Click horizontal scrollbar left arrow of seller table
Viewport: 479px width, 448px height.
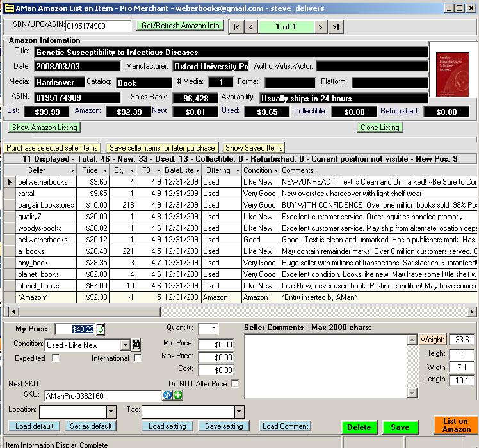[12, 312]
